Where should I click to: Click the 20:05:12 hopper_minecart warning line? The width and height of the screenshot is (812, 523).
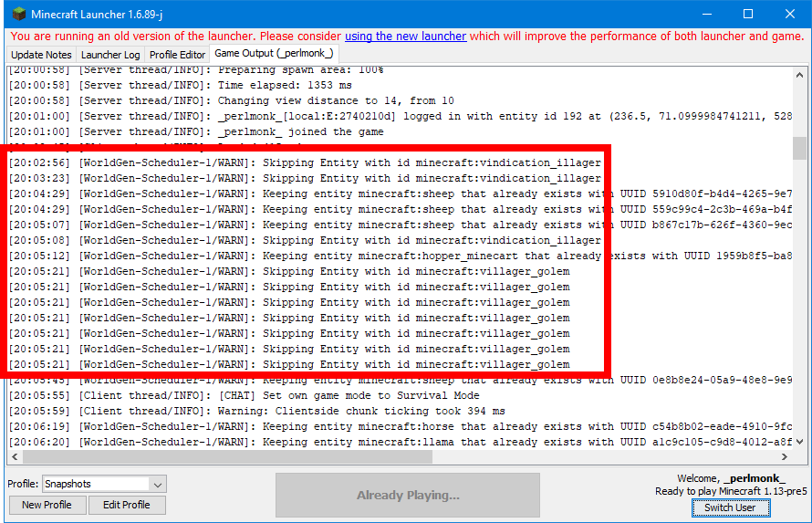tap(401, 256)
